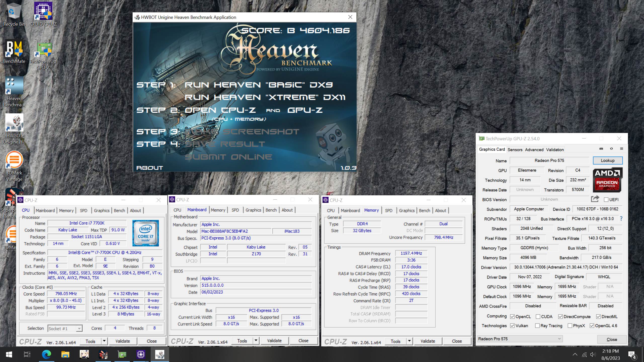644x362 pixels.
Task: Click the Driver Version field in GPU-Z
Action: pyautogui.click(x=566, y=267)
